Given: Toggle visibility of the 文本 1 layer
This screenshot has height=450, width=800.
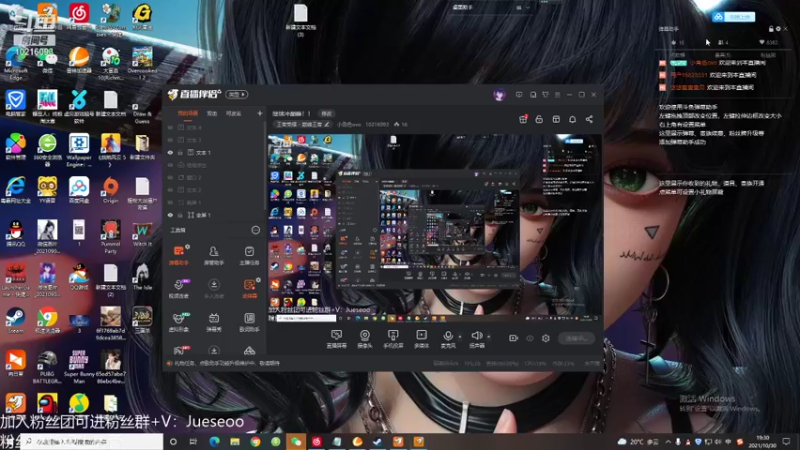Looking at the screenshot, I should coord(170,153).
